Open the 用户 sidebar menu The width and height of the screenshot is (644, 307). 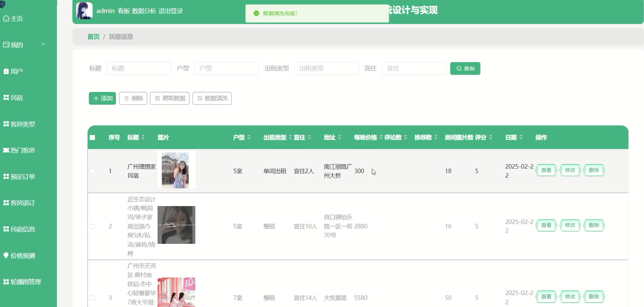(13, 71)
